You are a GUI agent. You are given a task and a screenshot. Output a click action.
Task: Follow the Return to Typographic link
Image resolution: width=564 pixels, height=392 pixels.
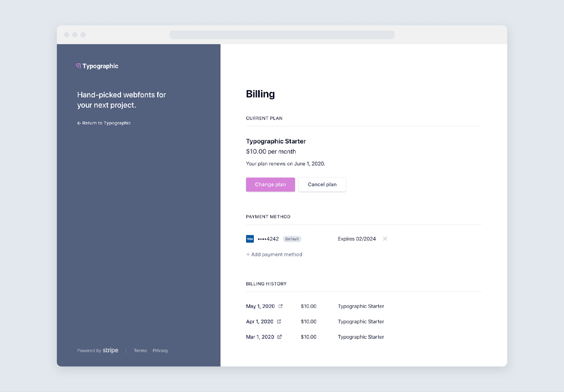point(107,123)
